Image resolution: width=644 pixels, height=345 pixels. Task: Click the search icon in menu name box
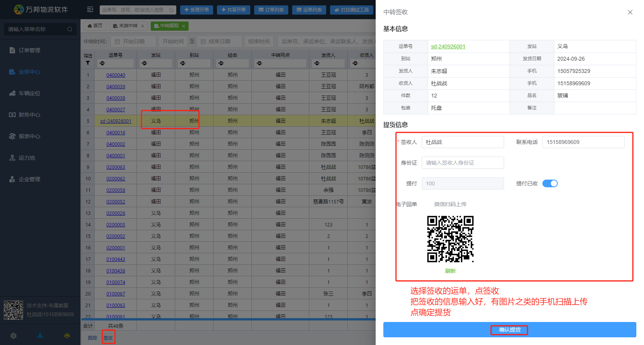click(70, 29)
